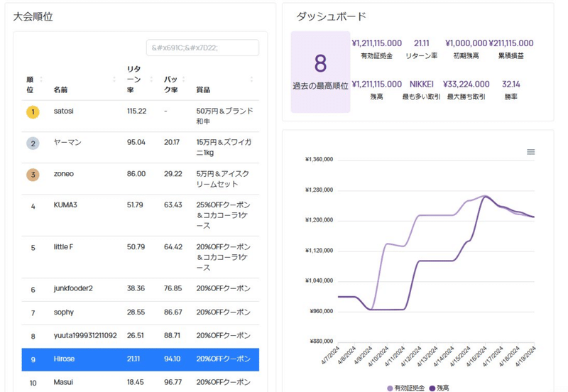Select the sophy row name

pyautogui.click(x=64, y=312)
